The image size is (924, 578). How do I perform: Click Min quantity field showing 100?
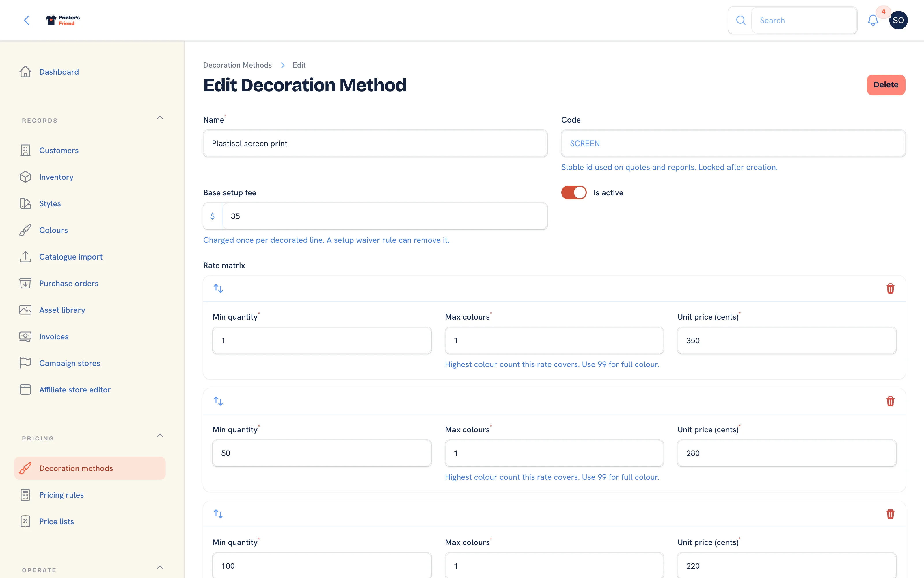[x=322, y=565]
